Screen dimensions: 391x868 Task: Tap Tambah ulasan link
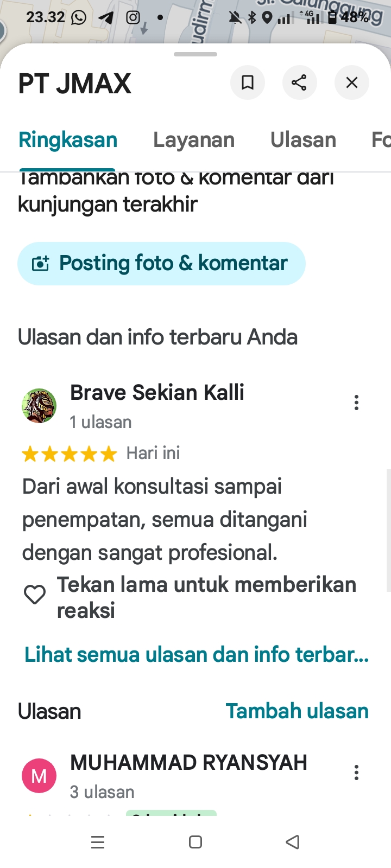click(297, 711)
